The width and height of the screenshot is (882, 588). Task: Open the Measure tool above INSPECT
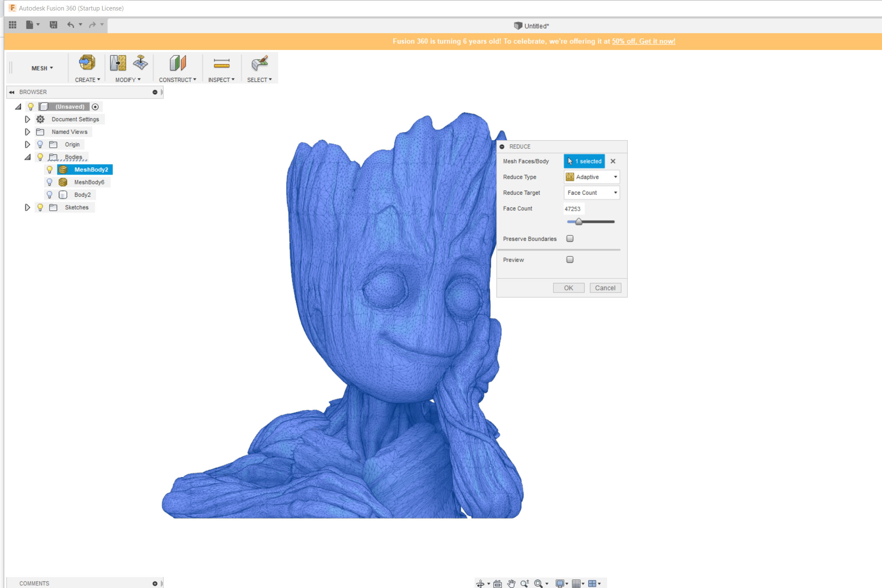coord(221,63)
